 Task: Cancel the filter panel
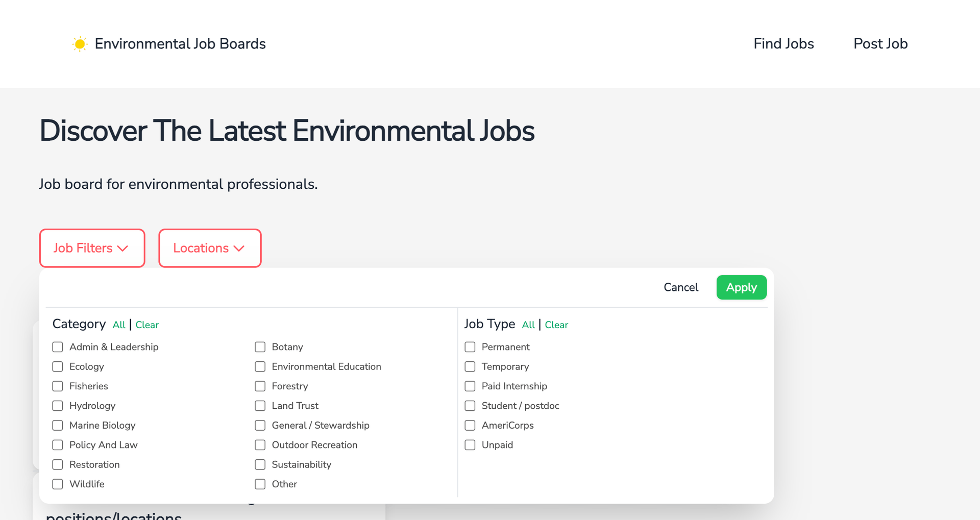(681, 287)
